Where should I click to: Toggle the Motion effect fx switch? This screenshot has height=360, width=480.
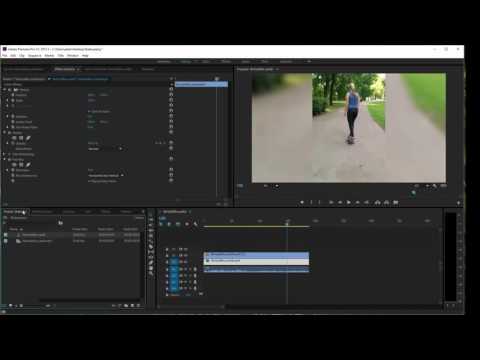pos(10,90)
